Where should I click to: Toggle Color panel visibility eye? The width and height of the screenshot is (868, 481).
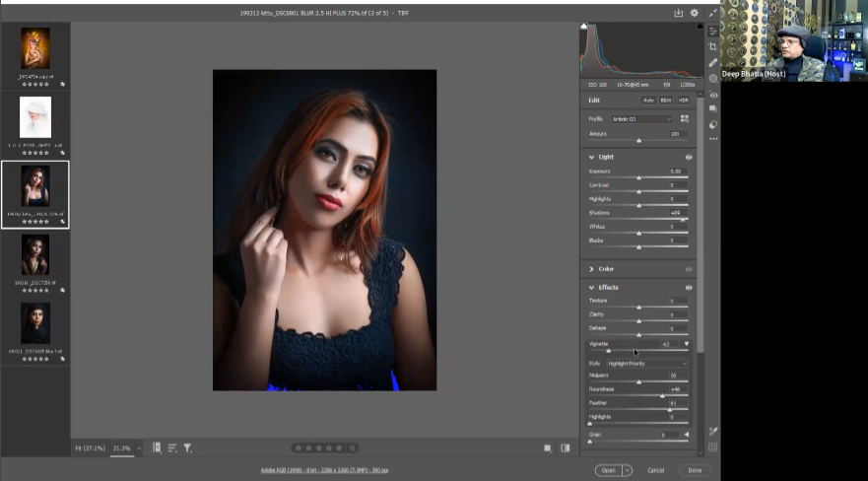click(689, 268)
